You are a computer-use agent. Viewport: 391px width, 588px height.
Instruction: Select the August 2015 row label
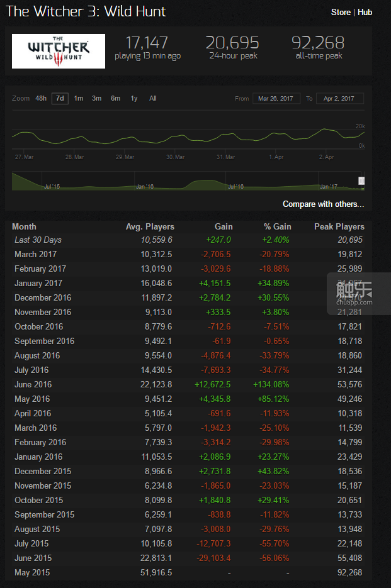(37, 530)
